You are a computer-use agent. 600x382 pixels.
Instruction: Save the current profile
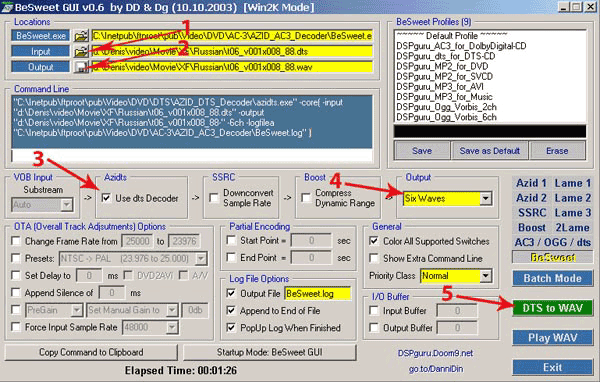[x=422, y=150]
